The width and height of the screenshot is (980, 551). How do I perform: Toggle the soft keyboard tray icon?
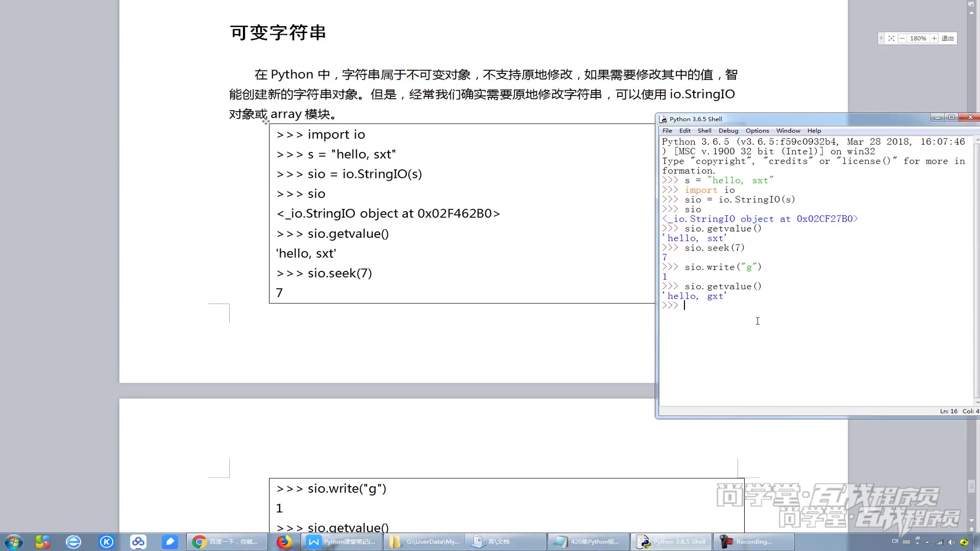coord(906,542)
